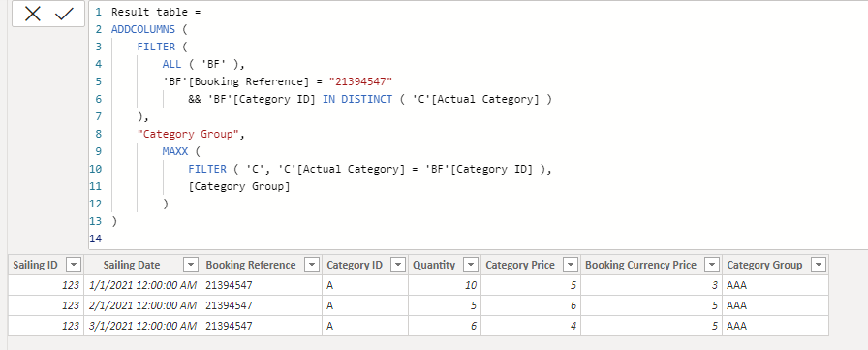Image resolution: width=868 pixels, height=350 pixels.
Task: Click line number 14 in the formula editor
Action: coord(95,239)
